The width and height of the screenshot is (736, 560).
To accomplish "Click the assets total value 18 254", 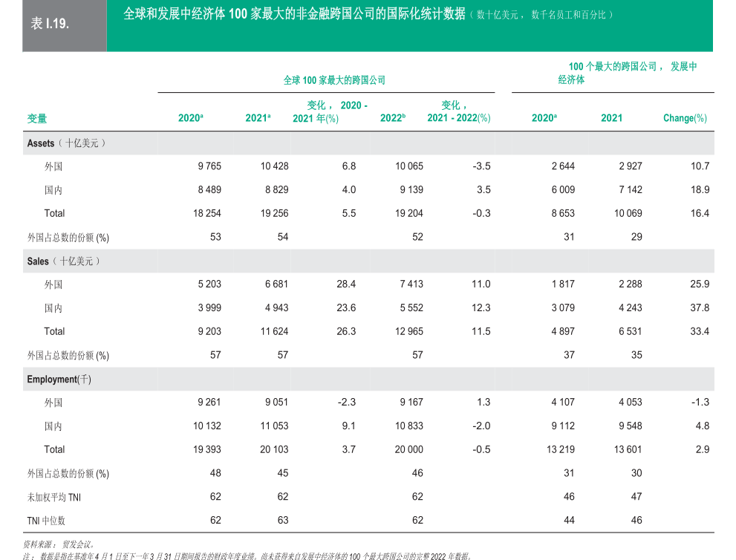I will tap(207, 213).
